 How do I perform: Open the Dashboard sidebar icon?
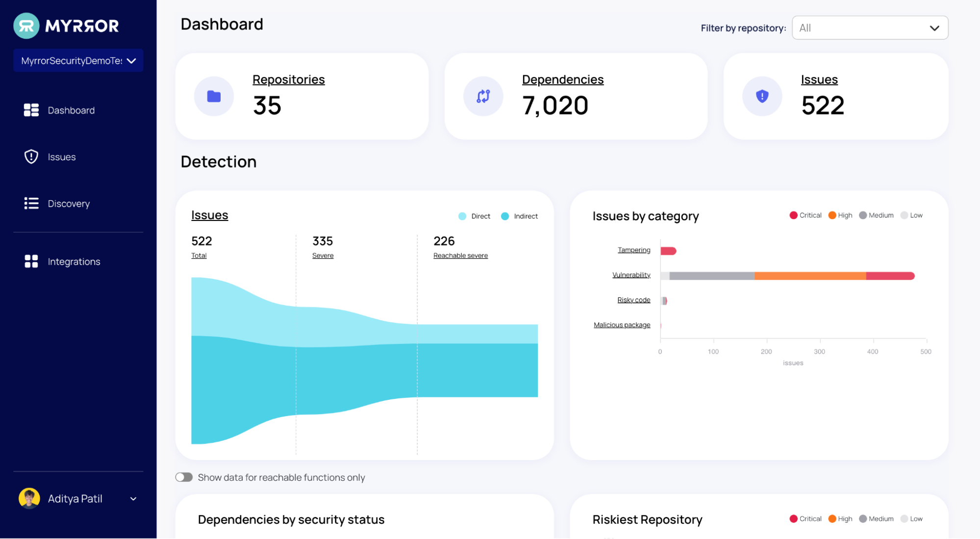(31, 110)
